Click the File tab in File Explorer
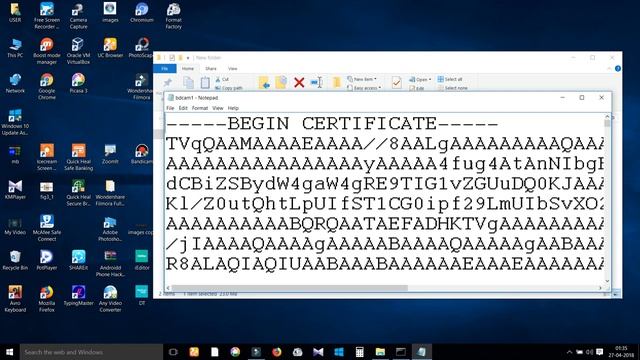 [x=165, y=69]
